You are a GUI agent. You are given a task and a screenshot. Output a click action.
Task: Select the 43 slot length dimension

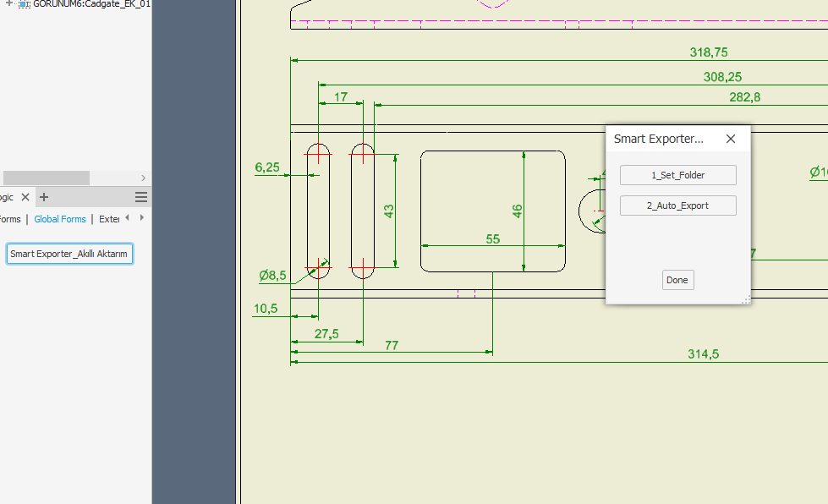click(389, 211)
